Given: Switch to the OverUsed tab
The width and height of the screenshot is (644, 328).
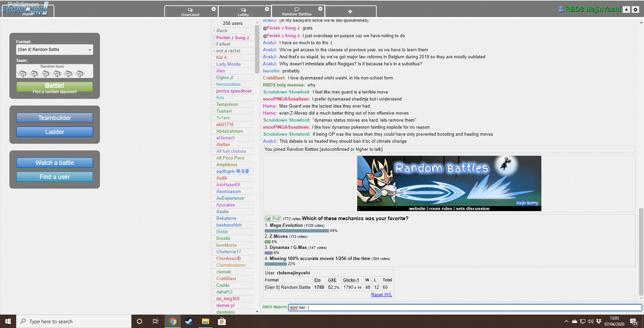Looking at the screenshot, I should click(x=190, y=12).
